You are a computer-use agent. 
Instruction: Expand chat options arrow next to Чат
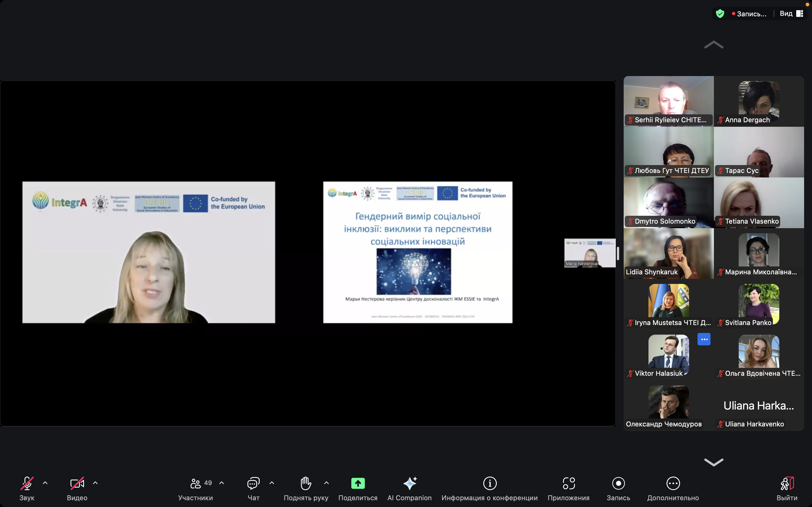(x=272, y=483)
